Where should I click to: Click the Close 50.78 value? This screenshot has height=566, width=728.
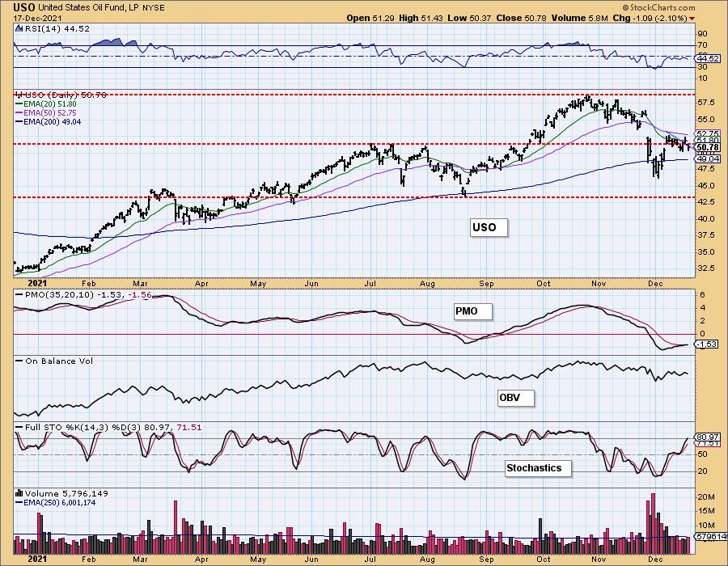point(522,18)
